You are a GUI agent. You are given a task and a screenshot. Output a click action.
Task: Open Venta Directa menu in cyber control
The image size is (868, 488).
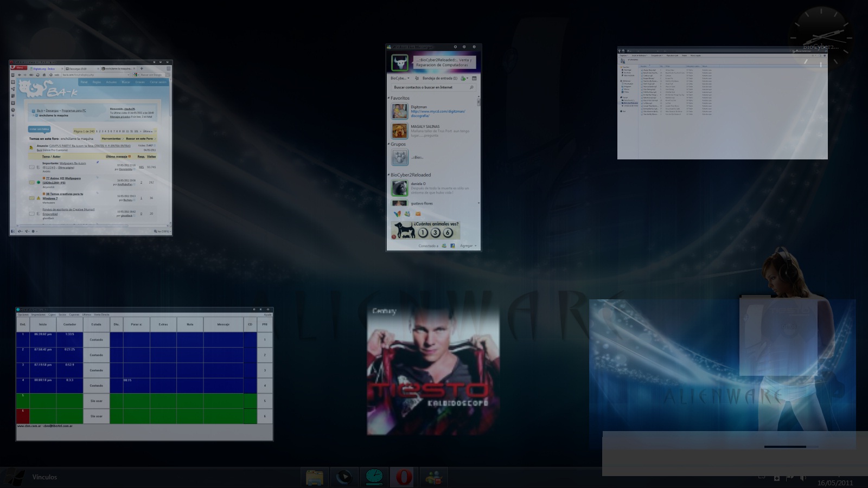[x=101, y=314]
